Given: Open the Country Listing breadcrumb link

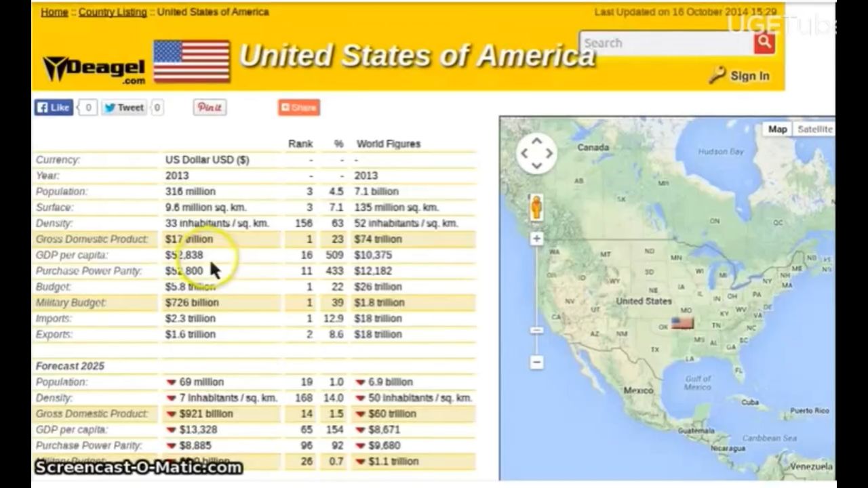Looking at the screenshot, I should pyautogui.click(x=113, y=12).
